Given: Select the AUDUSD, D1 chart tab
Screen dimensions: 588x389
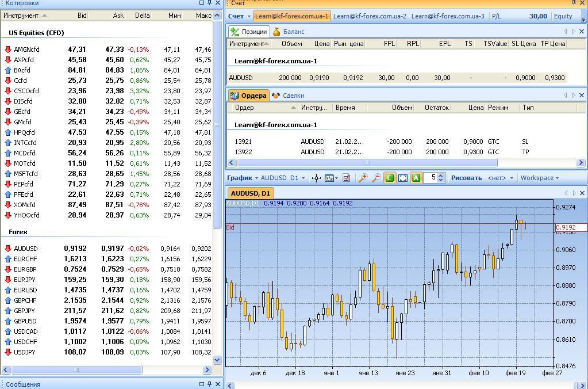Looking at the screenshot, I should tap(250, 193).
